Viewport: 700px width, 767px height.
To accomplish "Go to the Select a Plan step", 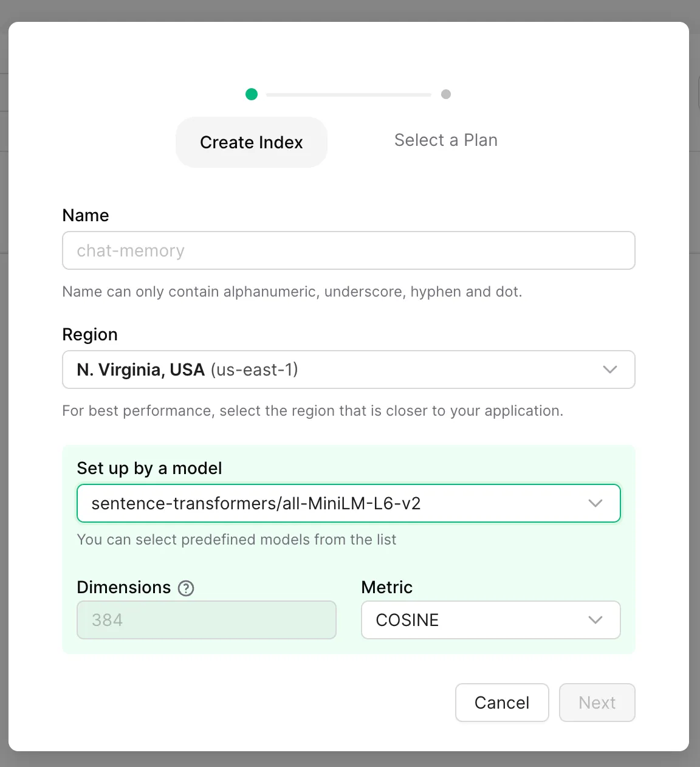I will click(x=445, y=140).
